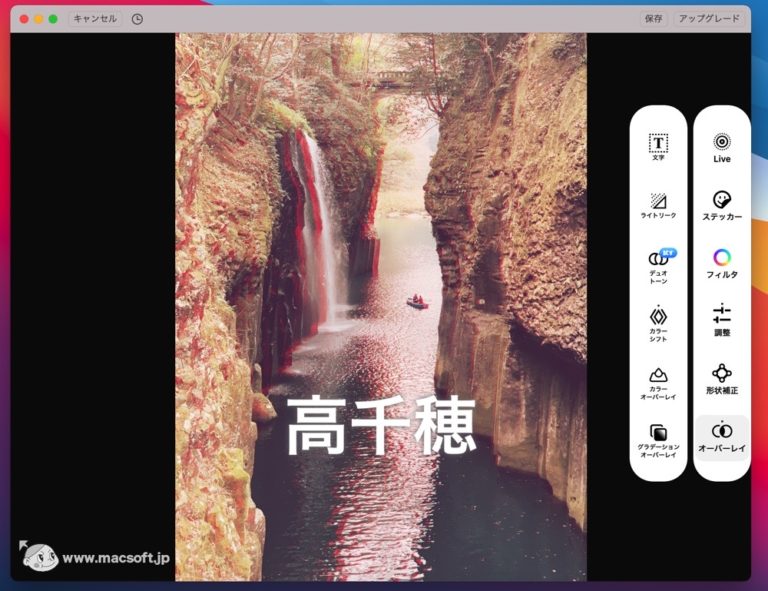
Task: Select the 文字 text tool
Action: [x=658, y=147]
